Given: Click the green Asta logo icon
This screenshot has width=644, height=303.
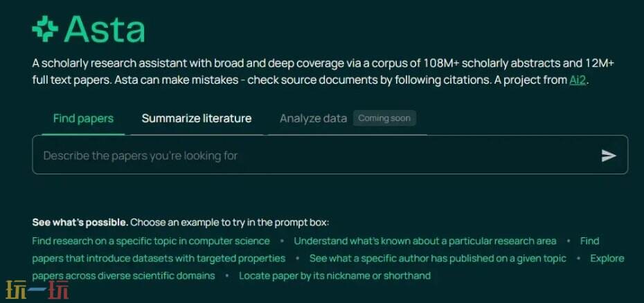Looking at the screenshot, I should tap(45, 29).
